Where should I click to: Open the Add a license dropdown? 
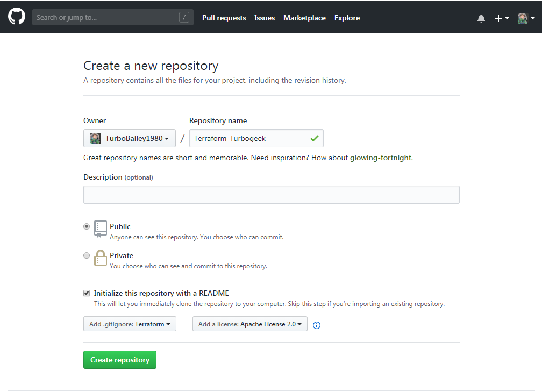click(x=249, y=324)
